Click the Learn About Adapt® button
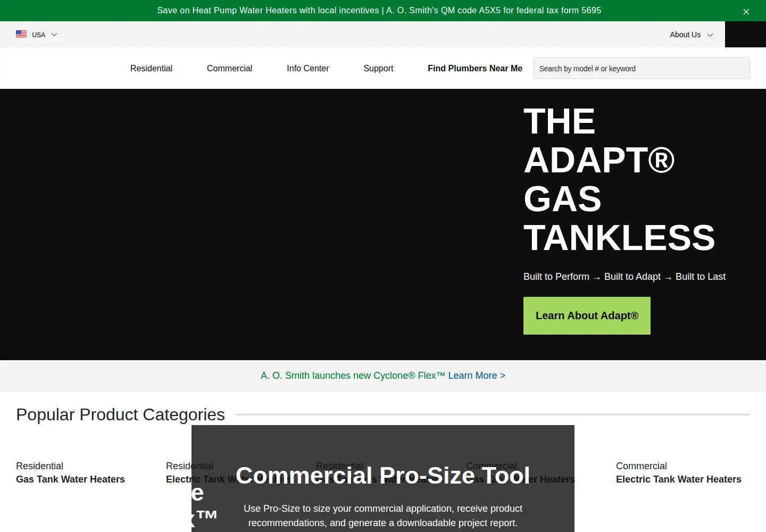 tap(587, 315)
